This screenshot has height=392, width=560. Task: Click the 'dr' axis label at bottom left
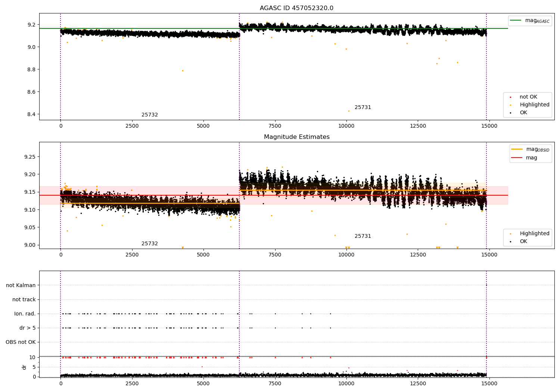click(x=24, y=367)
